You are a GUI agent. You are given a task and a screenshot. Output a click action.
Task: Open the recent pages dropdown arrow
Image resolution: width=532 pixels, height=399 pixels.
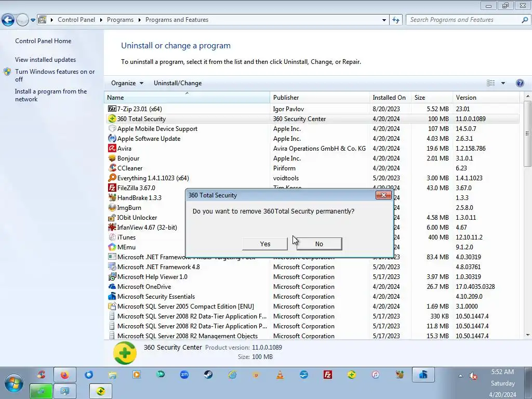(33, 20)
